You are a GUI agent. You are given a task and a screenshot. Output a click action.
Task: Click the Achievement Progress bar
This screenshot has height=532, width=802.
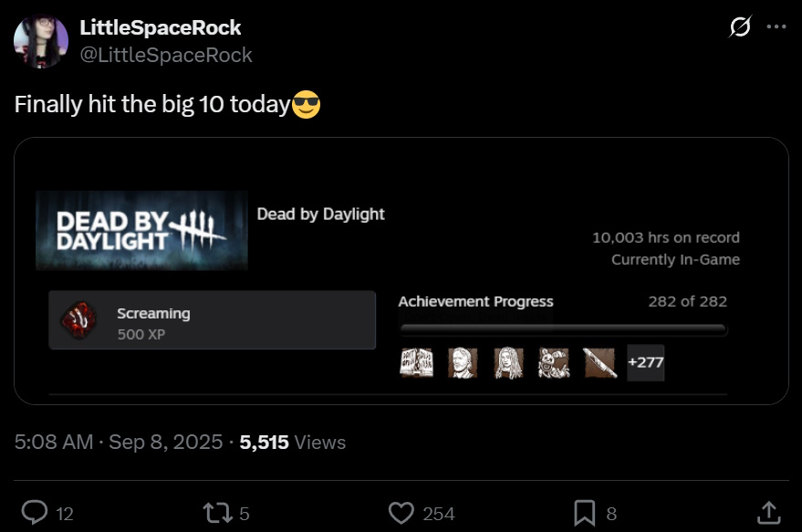pyautogui.click(x=563, y=329)
